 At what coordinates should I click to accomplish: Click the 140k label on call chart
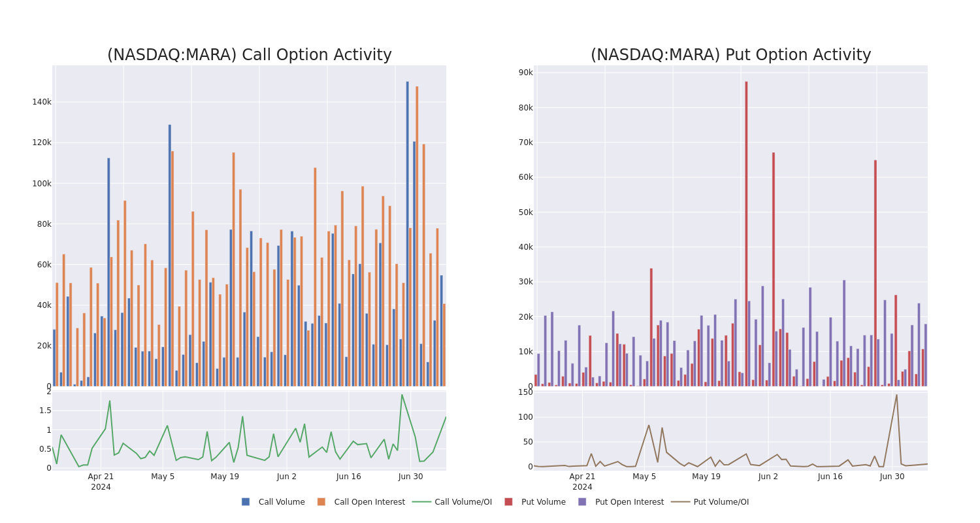click(42, 102)
